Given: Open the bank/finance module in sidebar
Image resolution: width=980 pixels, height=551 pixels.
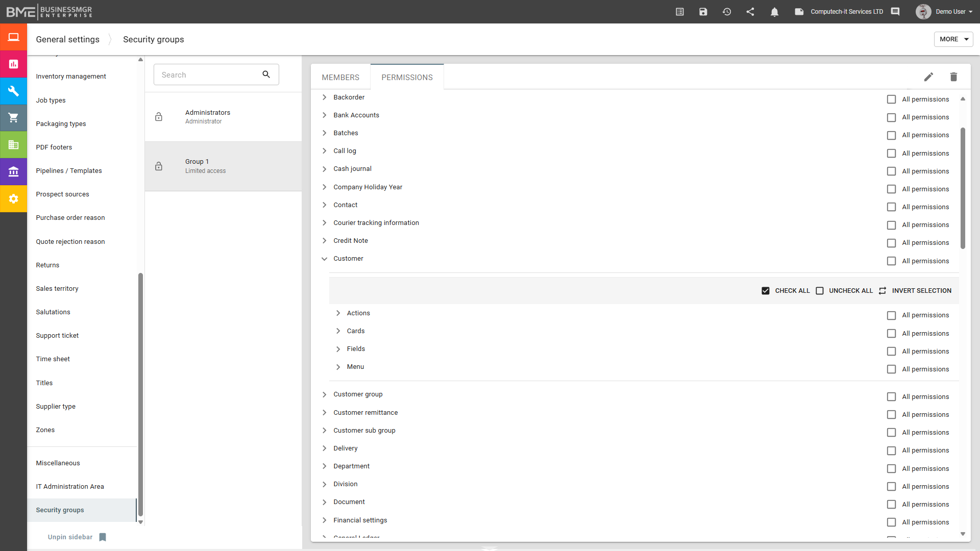Looking at the screenshot, I should [13, 171].
